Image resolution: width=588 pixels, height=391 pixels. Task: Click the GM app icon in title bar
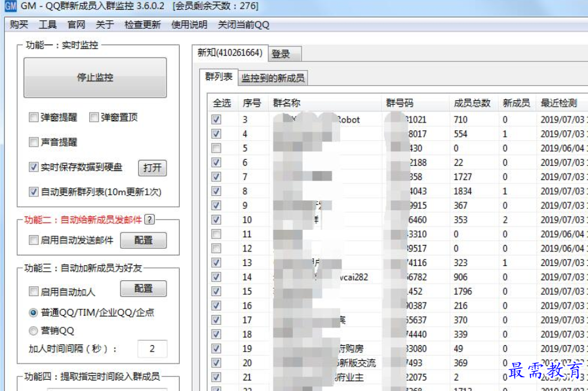pos(10,6)
